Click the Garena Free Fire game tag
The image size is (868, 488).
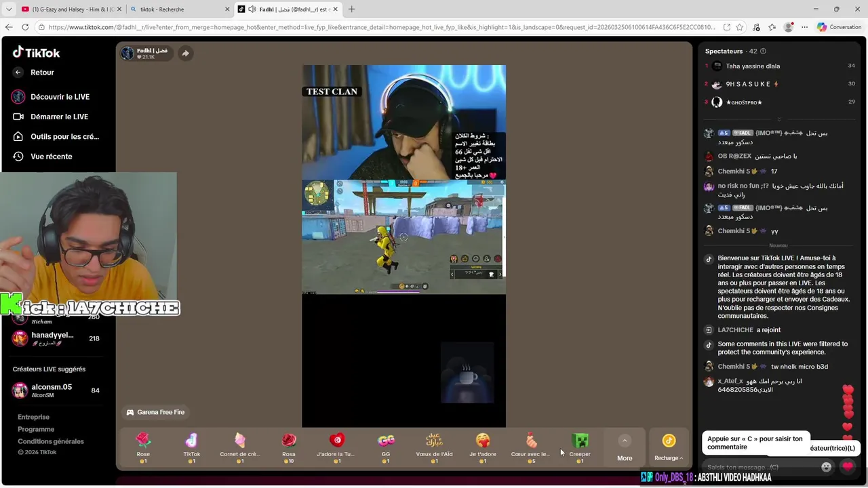(x=155, y=412)
